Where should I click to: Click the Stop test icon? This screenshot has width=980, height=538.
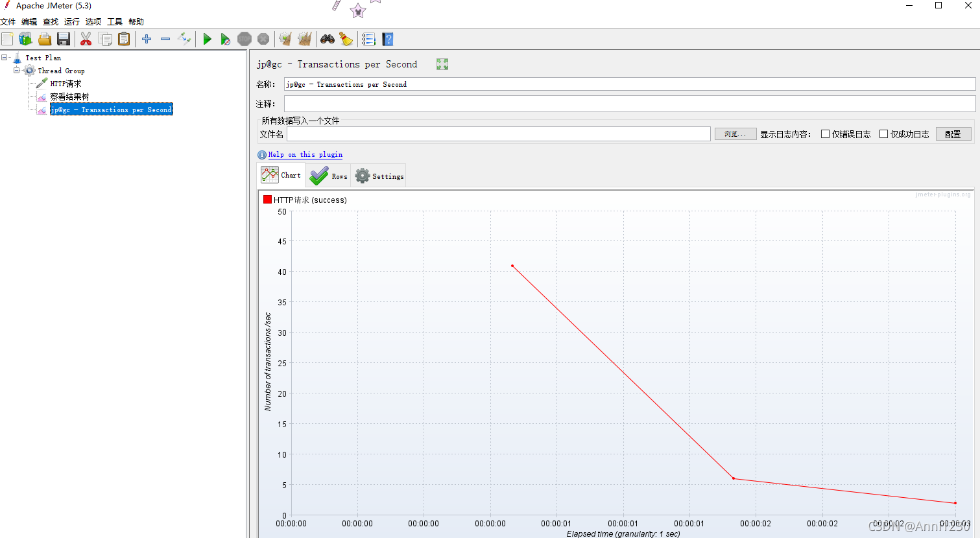(x=245, y=40)
